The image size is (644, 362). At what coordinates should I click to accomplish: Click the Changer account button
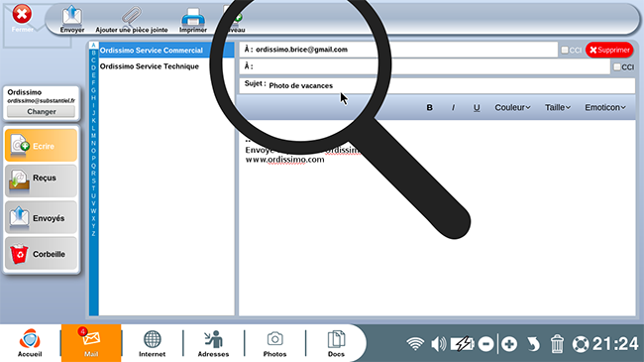point(41,111)
